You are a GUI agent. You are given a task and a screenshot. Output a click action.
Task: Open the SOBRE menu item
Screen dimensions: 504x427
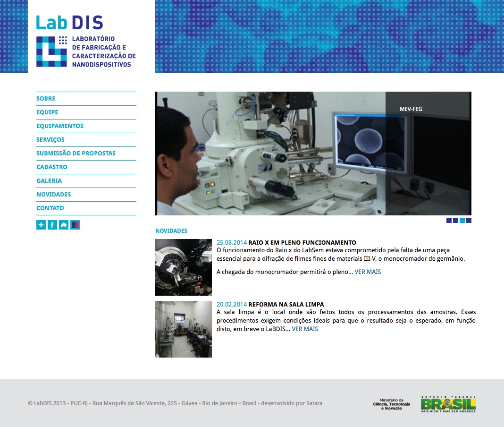point(86,98)
